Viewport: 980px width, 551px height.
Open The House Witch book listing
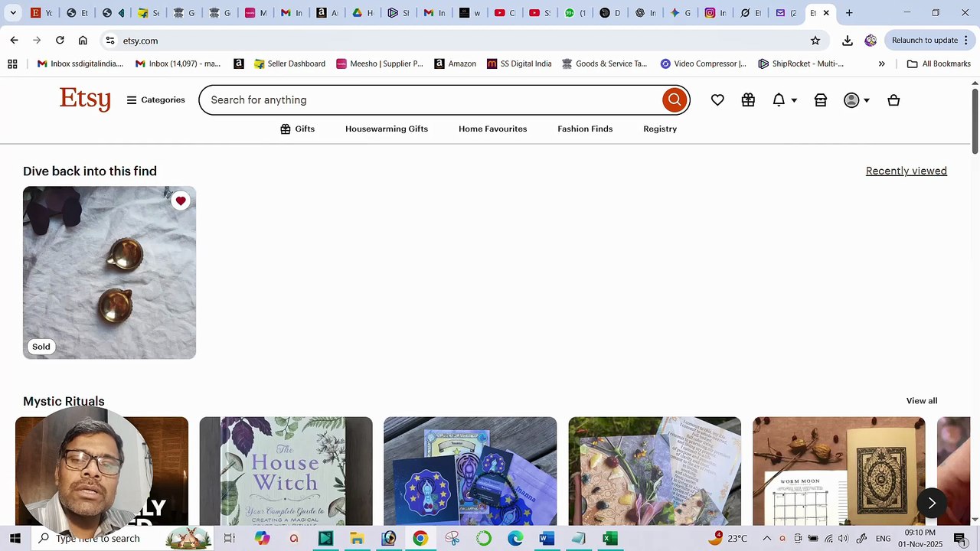[x=286, y=471]
